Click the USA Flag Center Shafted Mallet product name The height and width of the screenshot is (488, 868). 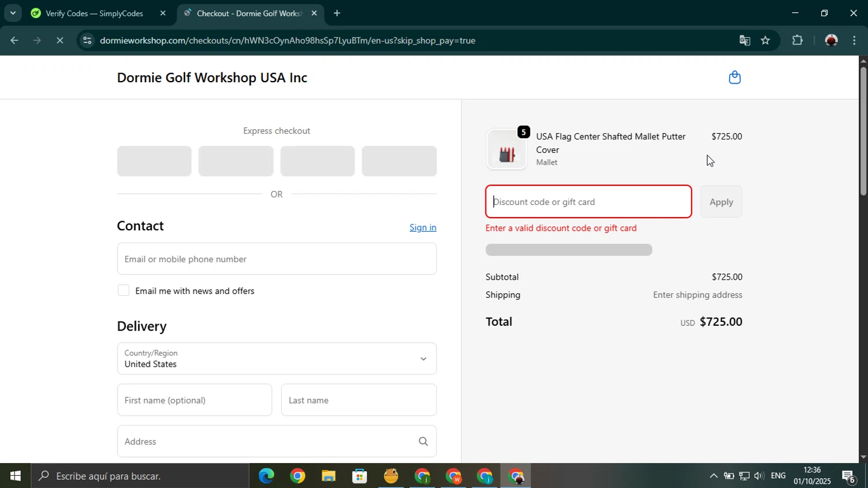[610, 143]
